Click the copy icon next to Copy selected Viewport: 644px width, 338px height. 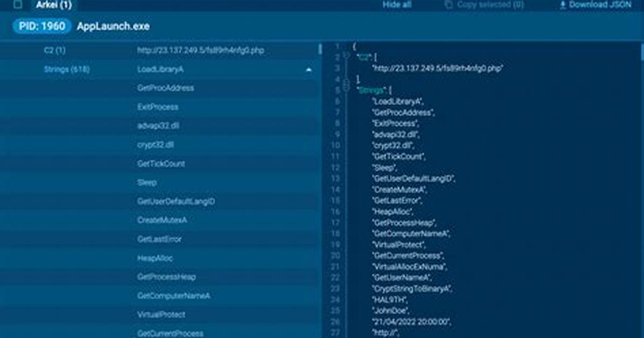[x=449, y=4]
